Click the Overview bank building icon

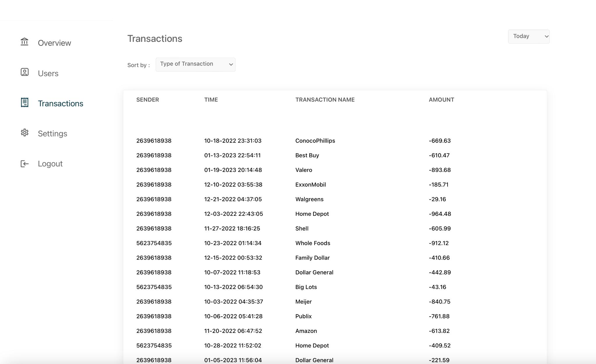(24, 42)
